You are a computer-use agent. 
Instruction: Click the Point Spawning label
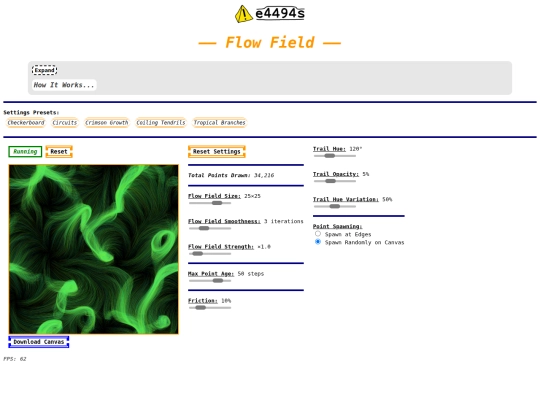338,226
